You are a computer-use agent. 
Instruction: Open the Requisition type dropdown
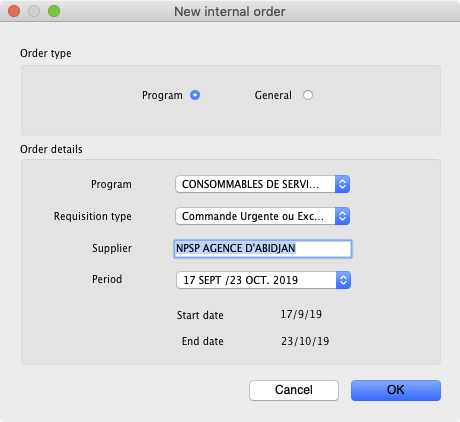262,216
